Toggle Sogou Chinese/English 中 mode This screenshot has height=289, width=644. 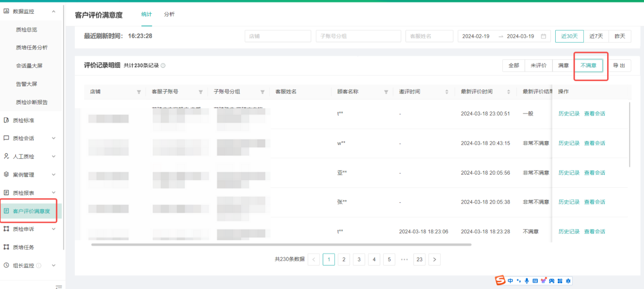point(510,281)
